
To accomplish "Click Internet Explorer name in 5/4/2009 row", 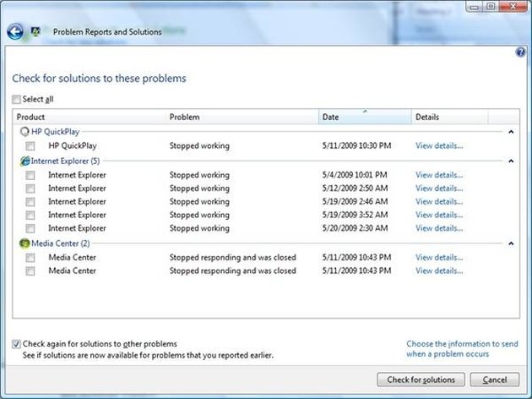I will coord(77,175).
